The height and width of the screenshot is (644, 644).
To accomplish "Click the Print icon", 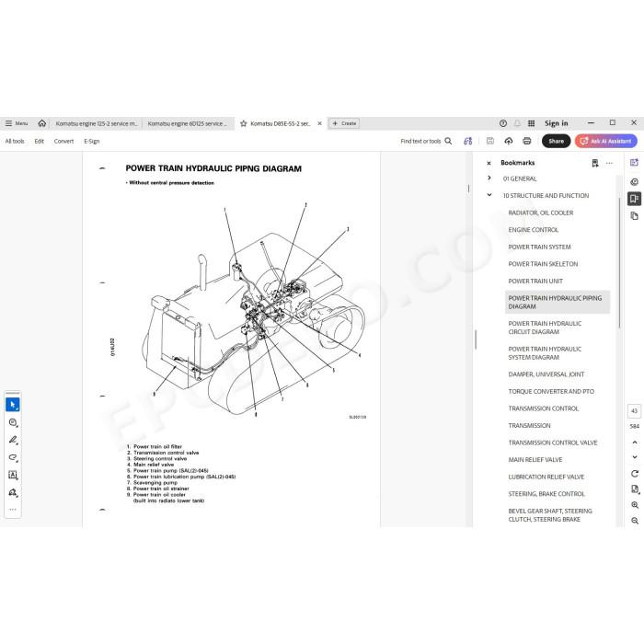I will click(527, 142).
